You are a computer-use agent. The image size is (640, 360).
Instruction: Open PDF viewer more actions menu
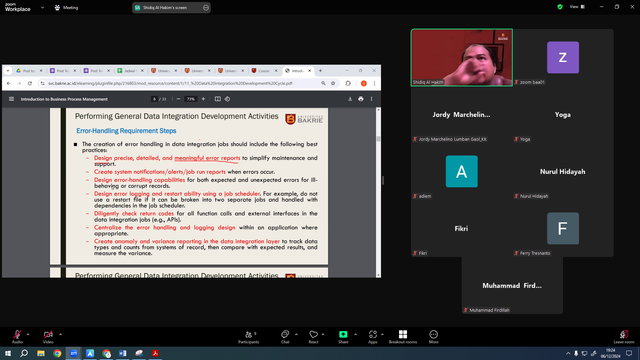point(371,99)
